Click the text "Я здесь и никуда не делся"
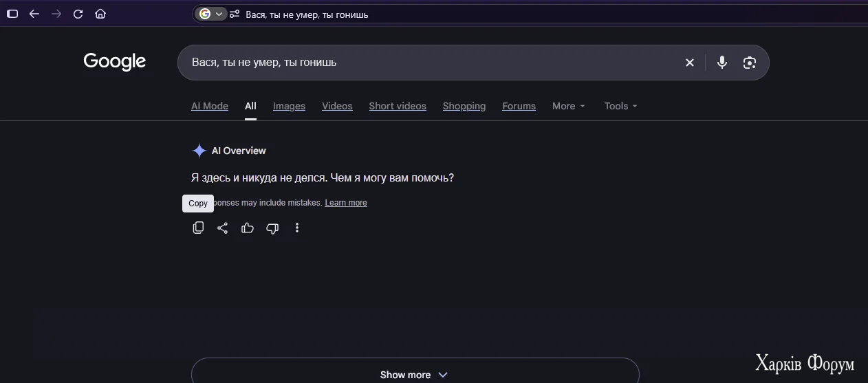Image resolution: width=868 pixels, height=383 pixels. tap(259, 177)
